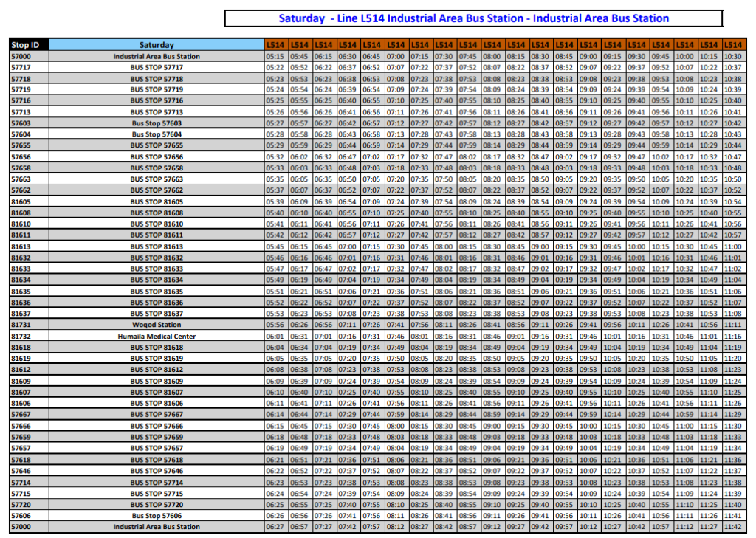Select the rightmost L514 column header
This screenshot has height=538, width=756.
733,45
